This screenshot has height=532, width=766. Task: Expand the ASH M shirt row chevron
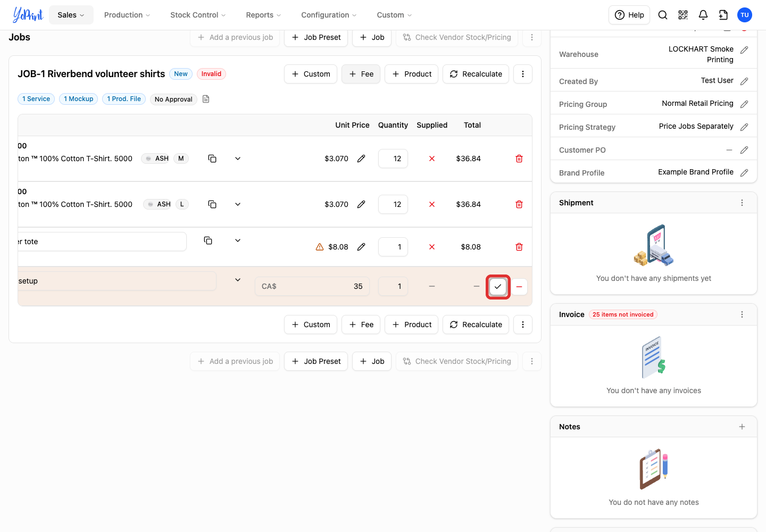238,159
